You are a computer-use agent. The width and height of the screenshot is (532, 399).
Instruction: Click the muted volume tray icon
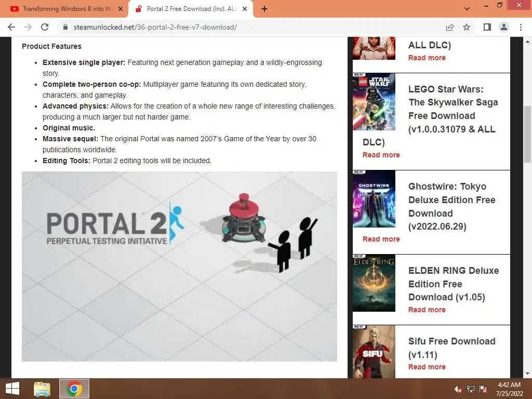[x=458, y=389]
